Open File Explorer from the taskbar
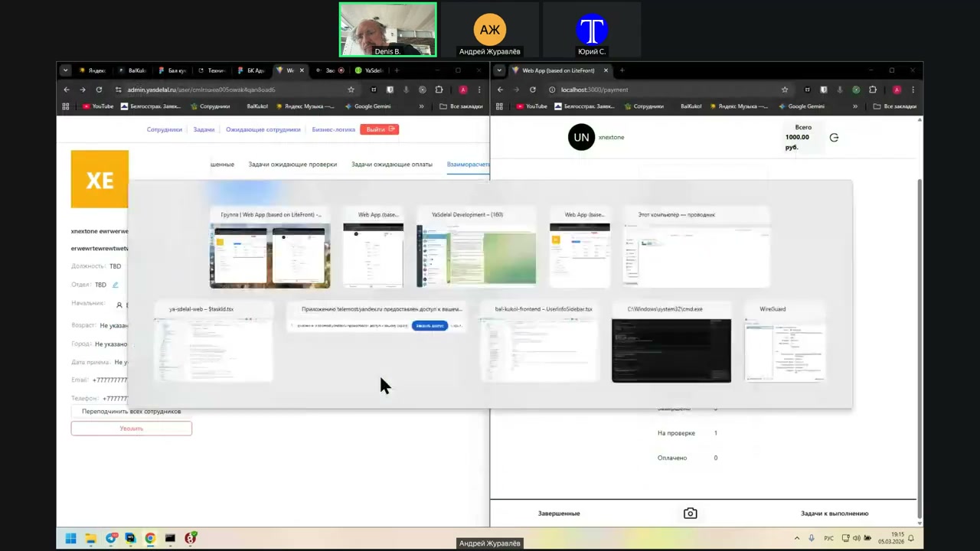Screen dimensions: 980x551 pos(90,538)
